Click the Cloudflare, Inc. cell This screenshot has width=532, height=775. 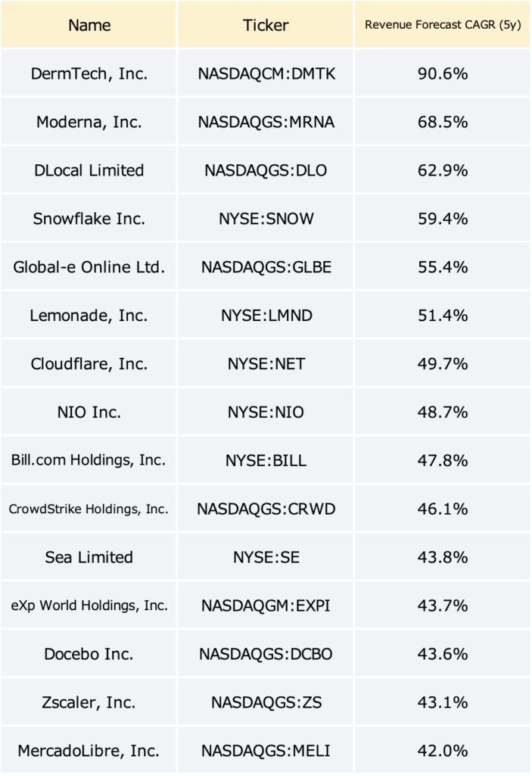click(89, 364)
